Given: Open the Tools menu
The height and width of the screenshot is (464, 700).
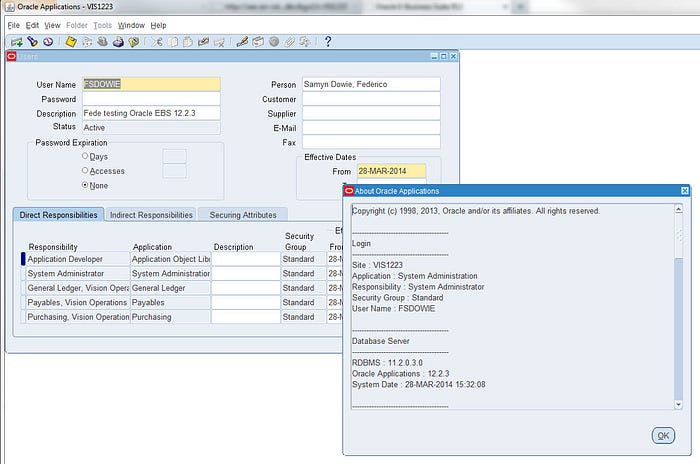Looking at the screenshot, I should point(102,25).
